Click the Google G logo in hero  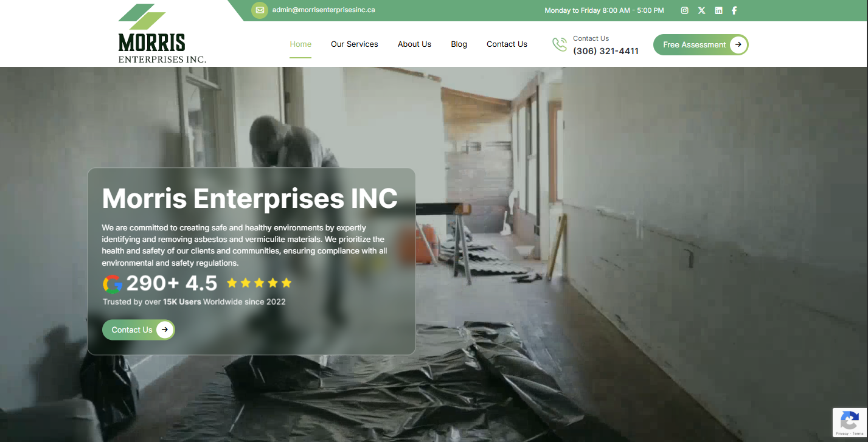click(x=113, y=284)
